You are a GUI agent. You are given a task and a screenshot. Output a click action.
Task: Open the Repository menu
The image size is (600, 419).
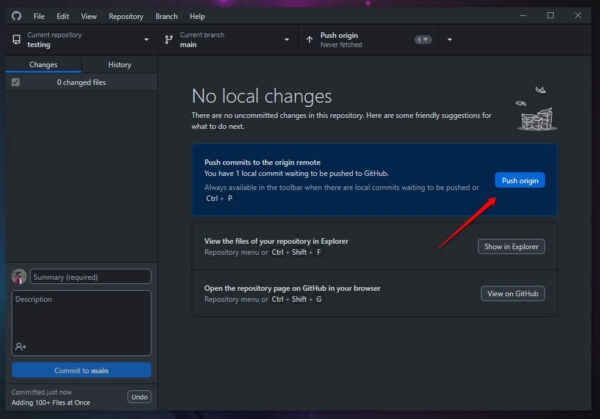(126, 16)
